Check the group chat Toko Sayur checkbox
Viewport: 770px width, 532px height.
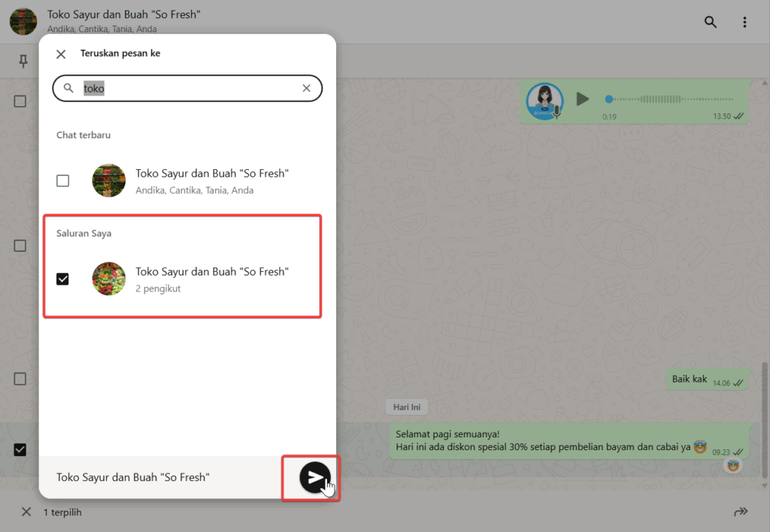tap(63, 181)
